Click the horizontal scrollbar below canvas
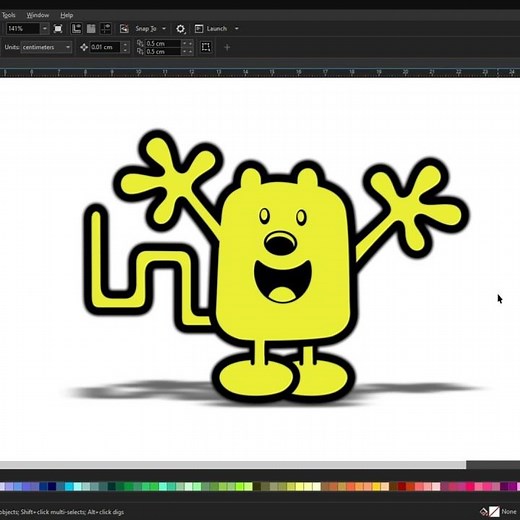520x520 pixels. (x=233, y=465)
